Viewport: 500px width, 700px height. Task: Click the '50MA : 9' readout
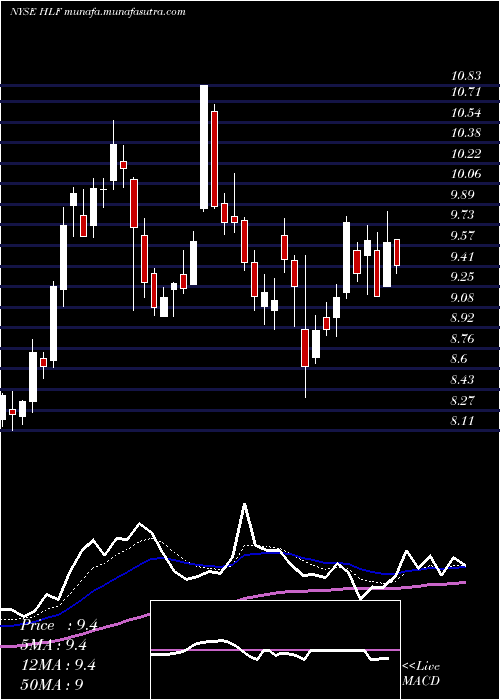click(52, 685)
